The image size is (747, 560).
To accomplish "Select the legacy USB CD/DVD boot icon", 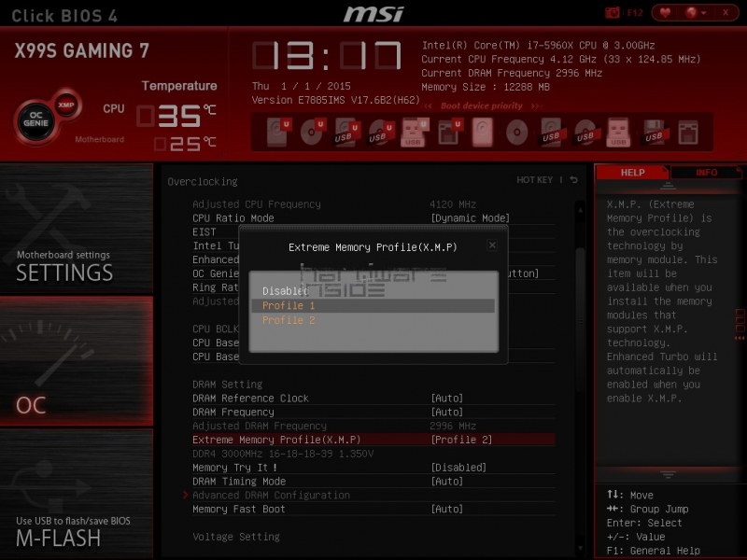I will click(585, 132).
